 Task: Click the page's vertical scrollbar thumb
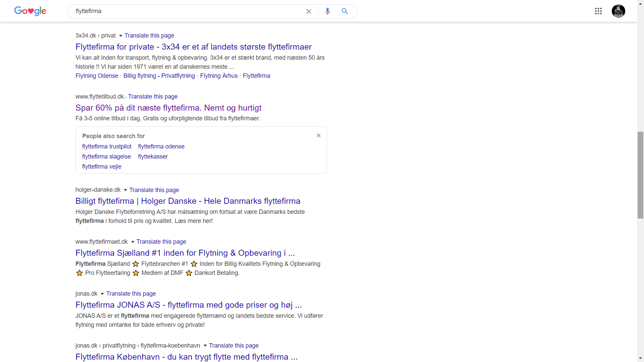(x=640, y=175)
